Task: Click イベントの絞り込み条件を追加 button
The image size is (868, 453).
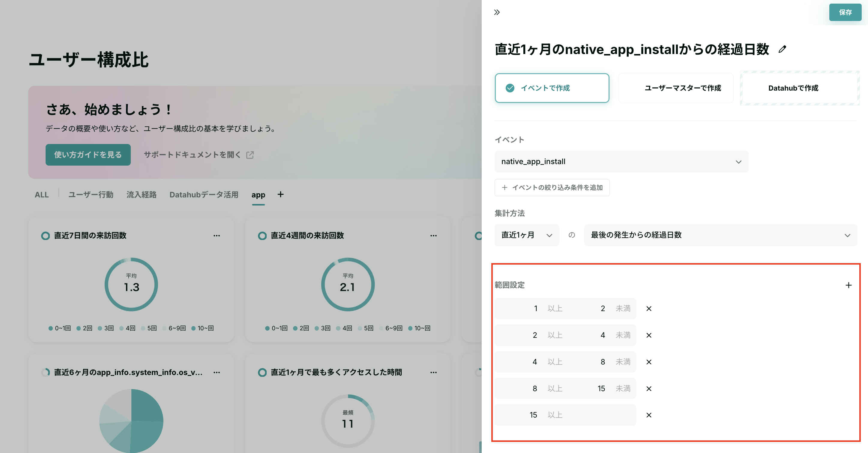Action: (x=552, y=187)
